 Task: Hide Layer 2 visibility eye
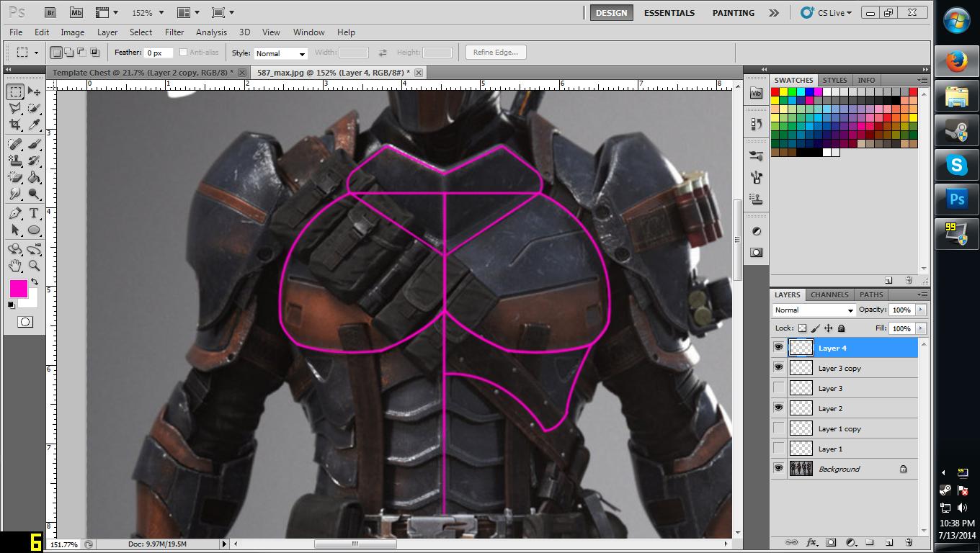point(778,408)
